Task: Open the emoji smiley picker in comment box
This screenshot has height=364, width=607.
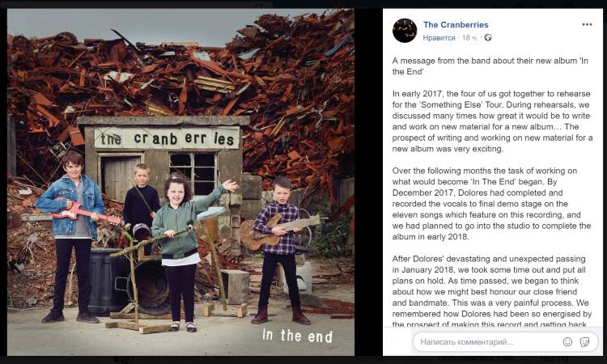Action: tap(567, 341)
